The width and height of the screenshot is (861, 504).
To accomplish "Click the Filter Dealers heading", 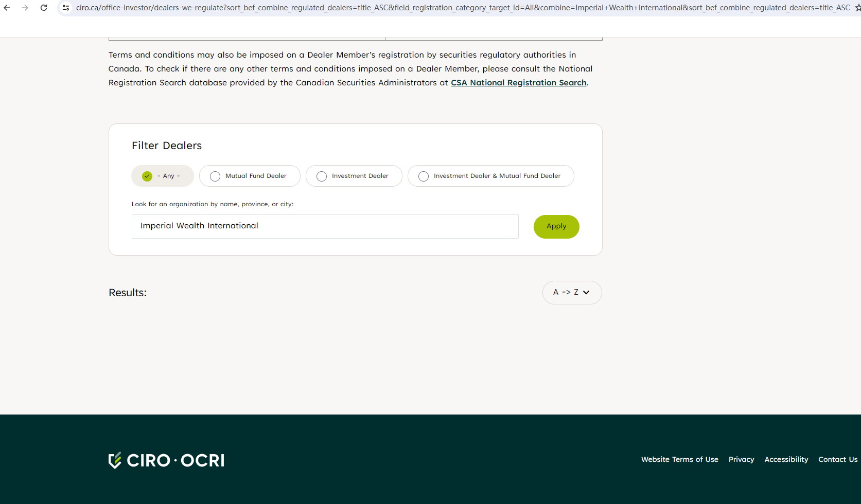I will [167, 146].
